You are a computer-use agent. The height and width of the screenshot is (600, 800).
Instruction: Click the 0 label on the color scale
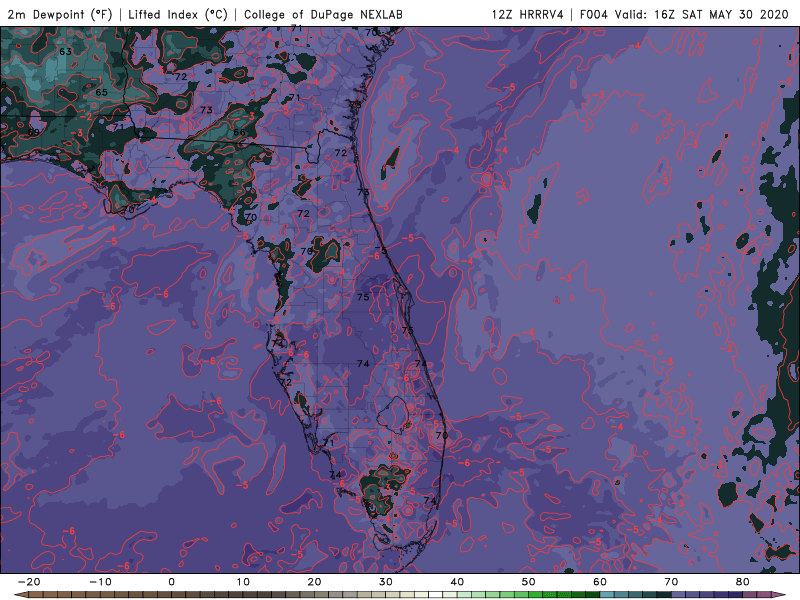click(x=171, y=582)
